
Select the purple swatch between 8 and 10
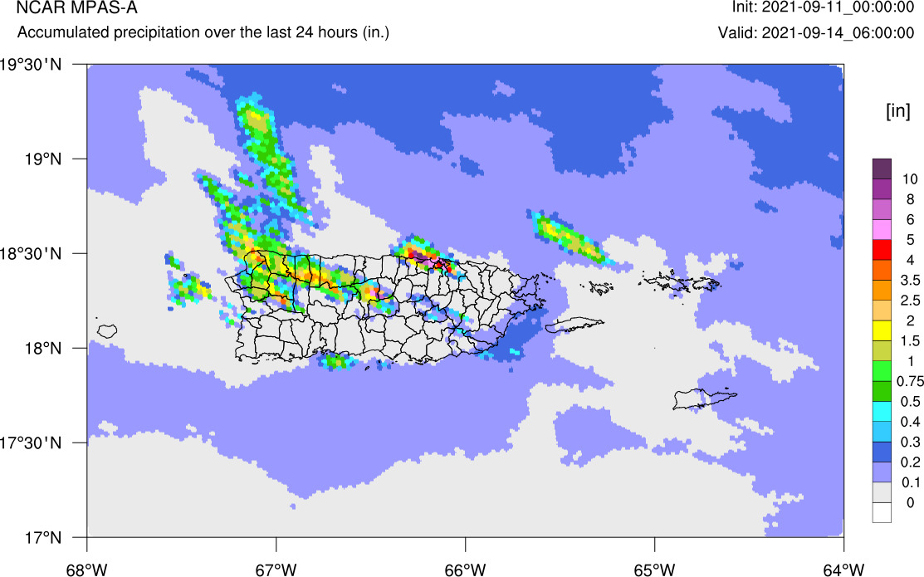[882, 189]
